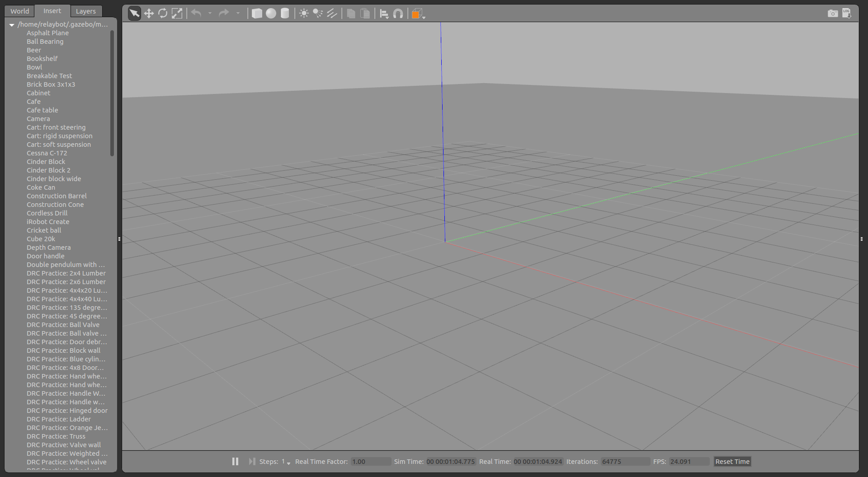Open the undo history dropdown arrow
868x477 pixels.
(x=210, y=14)
